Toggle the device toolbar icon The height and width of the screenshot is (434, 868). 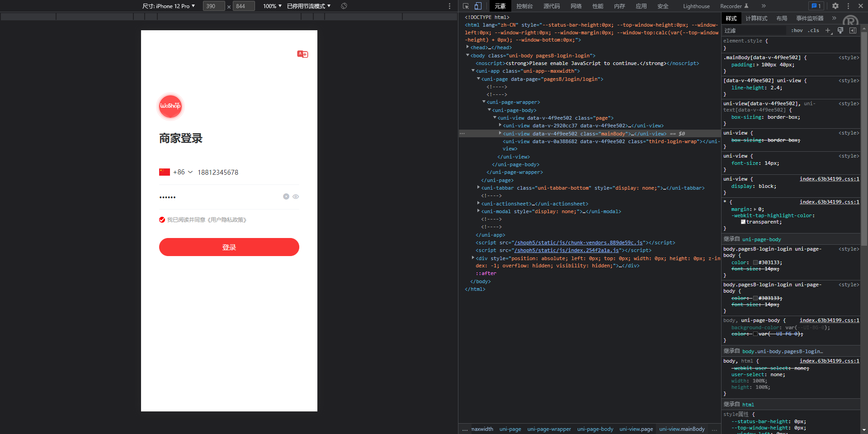pyautogui.click(x=478, y=6)
